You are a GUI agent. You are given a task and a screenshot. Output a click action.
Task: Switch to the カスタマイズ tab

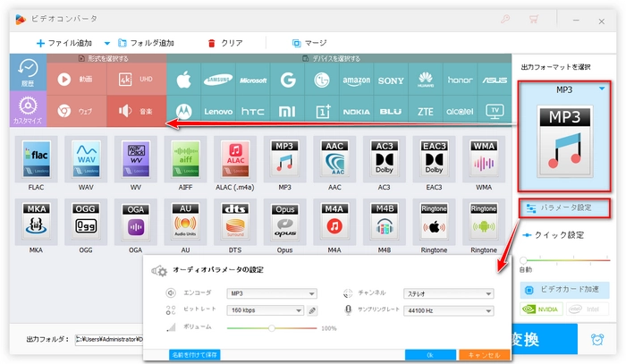pos(28,109)
